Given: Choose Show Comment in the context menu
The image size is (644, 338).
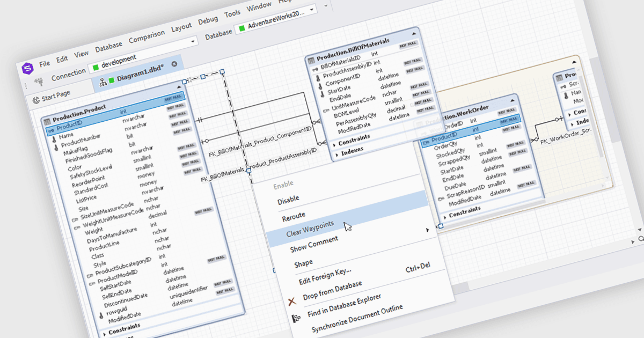Looking at the screenshot, I should coord(314,244).
